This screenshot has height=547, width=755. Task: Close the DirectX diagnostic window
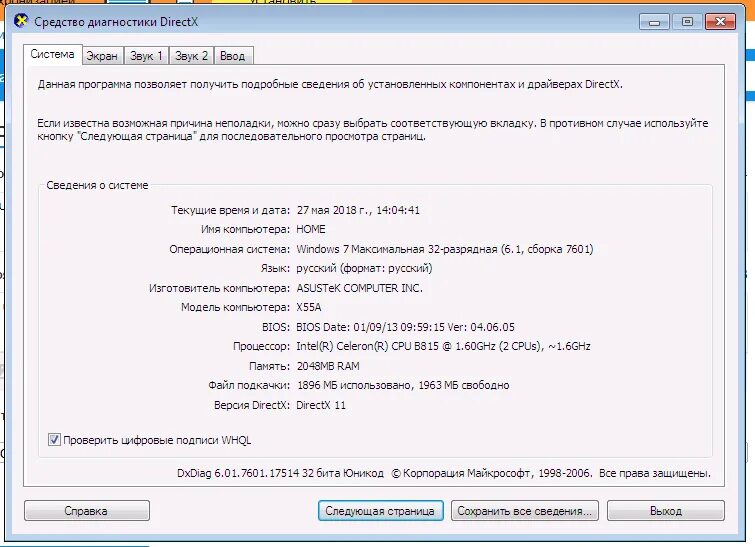[x=720, y=22]
